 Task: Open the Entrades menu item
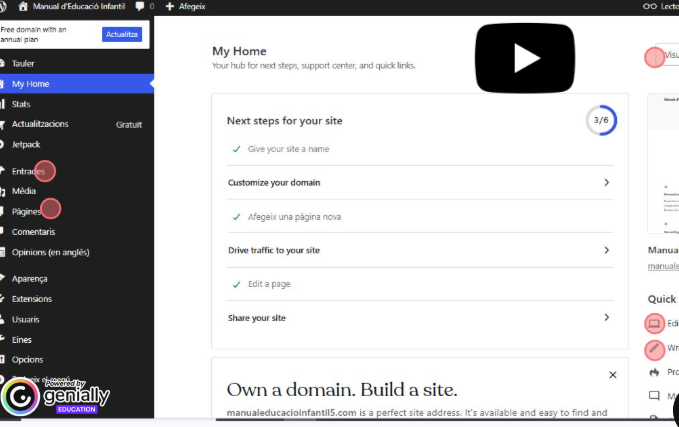(x=28, y=171)
